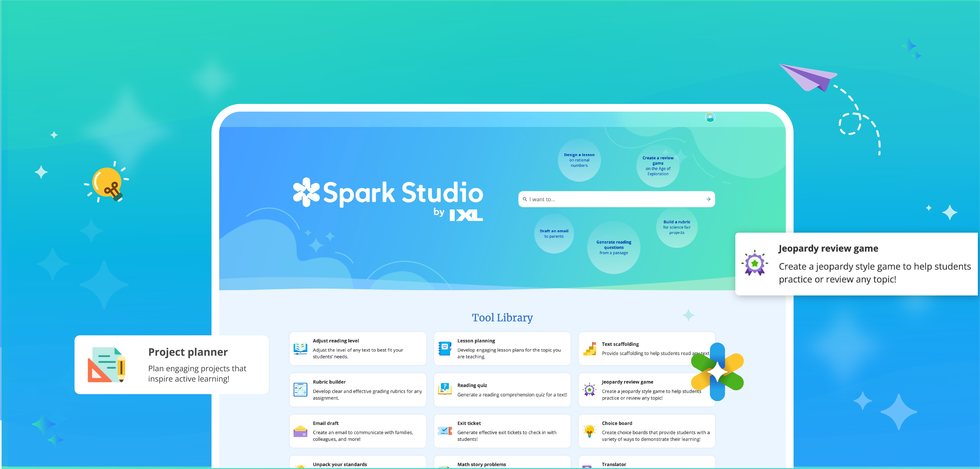Select 'Generate reading questions' suggestion bubble
980x469 pixels.
coord(614,247)
